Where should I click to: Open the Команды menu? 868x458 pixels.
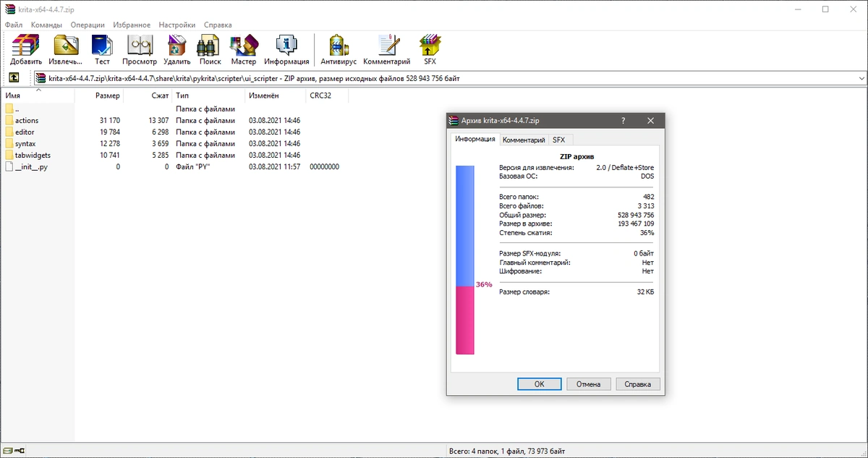pos(46,25)
